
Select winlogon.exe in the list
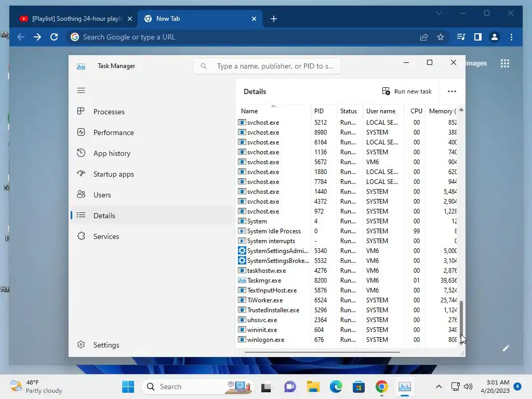[x=347, y=340]
